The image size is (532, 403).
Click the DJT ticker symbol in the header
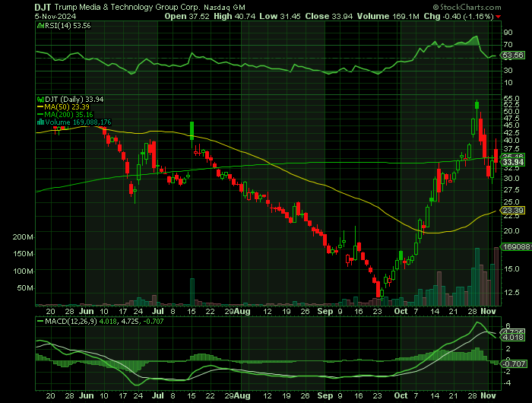(43, 7)
